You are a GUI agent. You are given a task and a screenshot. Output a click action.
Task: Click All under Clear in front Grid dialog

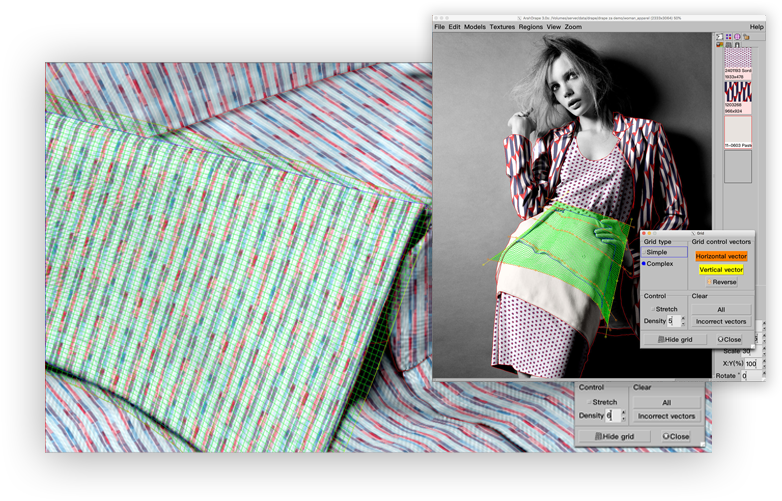point(721,310)
